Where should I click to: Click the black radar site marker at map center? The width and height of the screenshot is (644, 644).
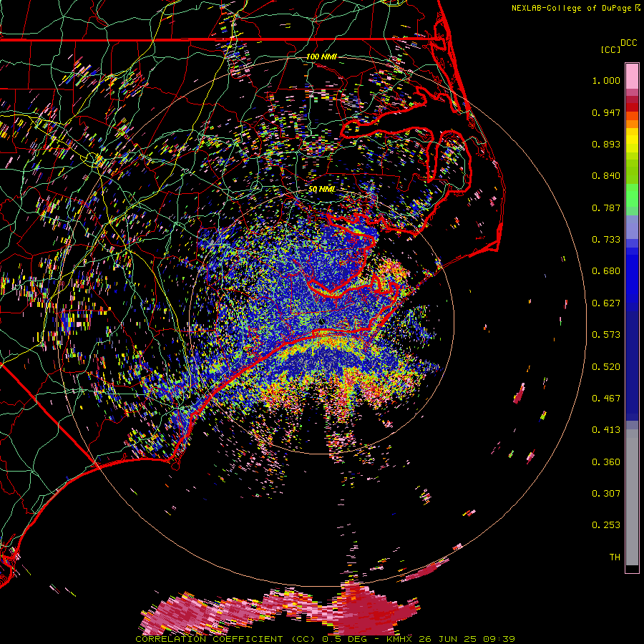click(x=321, y=321)
